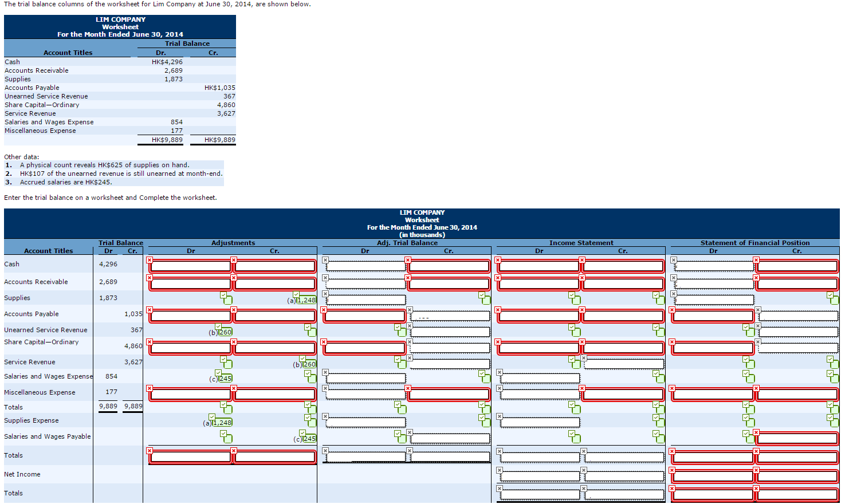Click Accounts Receivable Adjustments Cr input
This screenshot has height=504, width=845.
[x=274, y=283]
